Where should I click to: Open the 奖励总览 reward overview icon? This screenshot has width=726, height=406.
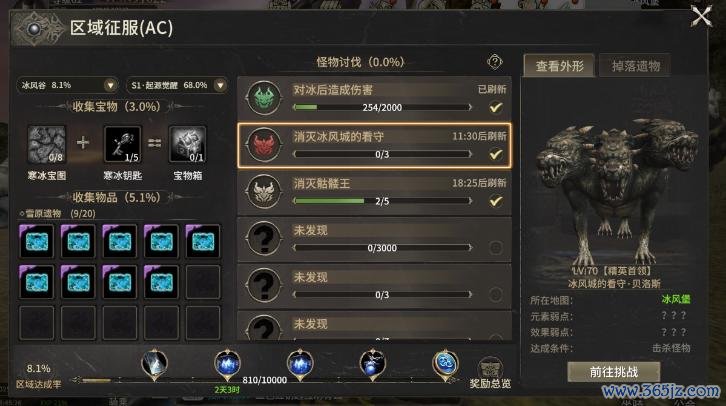click(x=490, y=368)
